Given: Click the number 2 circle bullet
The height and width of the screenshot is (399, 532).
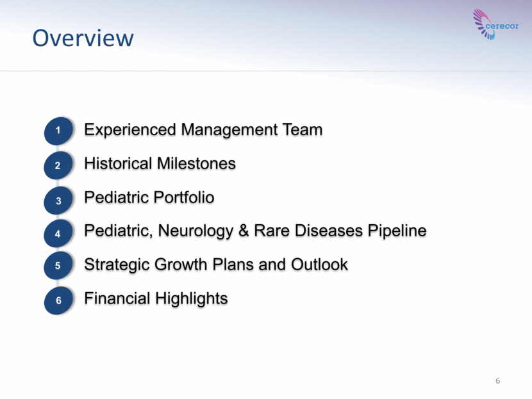Looking at the screenshot, I should click(58, 165).
